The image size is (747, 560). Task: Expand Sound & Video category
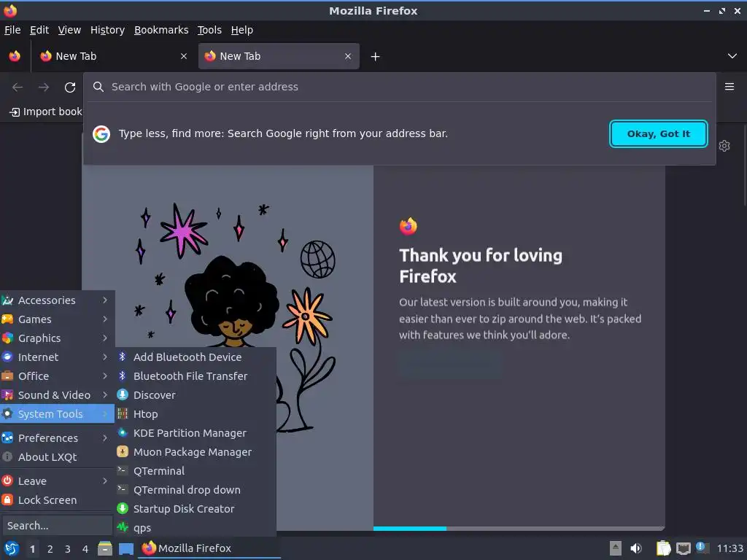tap(57, 395)
